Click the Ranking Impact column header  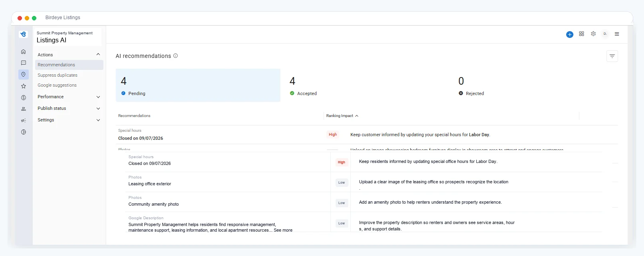coord(340,116)
